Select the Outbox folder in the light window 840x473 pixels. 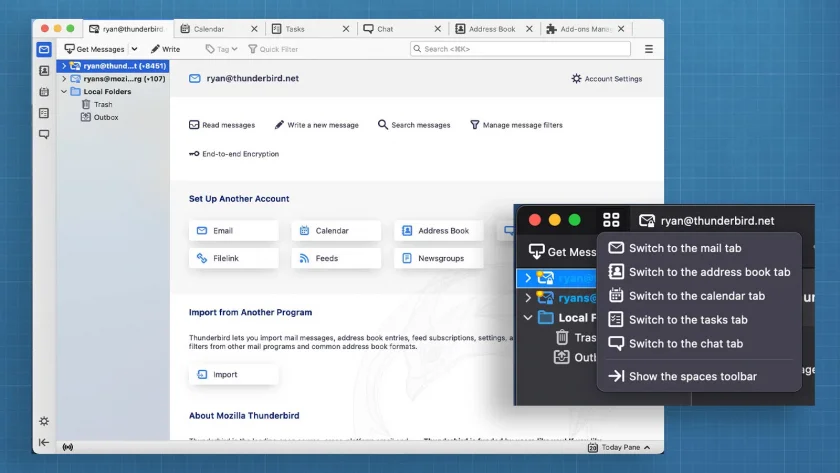click(100, 117)
